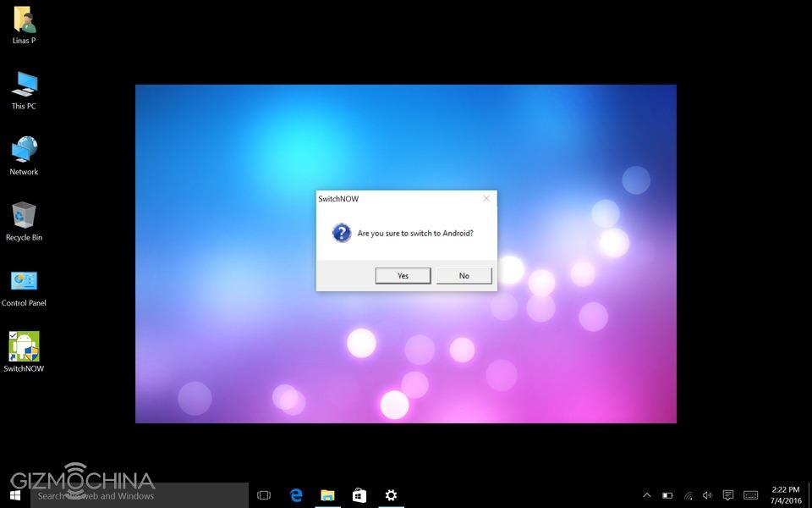812x508 pixels.
Task: Open the Action Center notifications
Action: click(x=728, y=495)
